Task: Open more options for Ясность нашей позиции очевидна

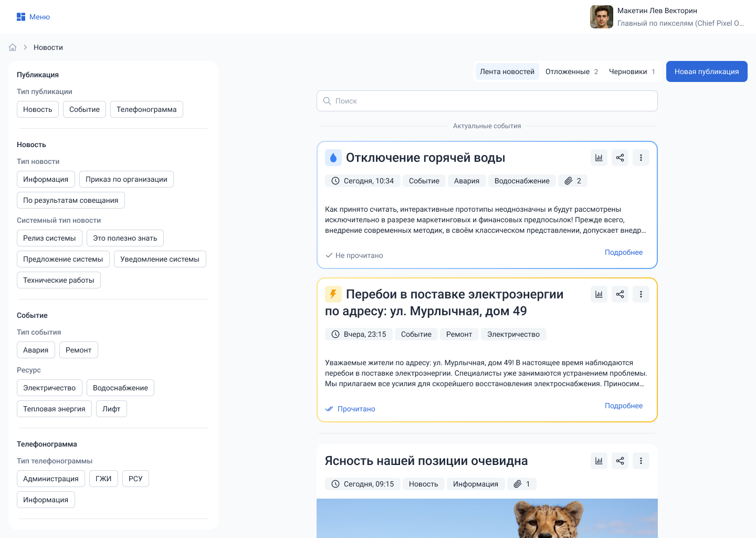Action: pyautogui.click(x=641, y=461)
